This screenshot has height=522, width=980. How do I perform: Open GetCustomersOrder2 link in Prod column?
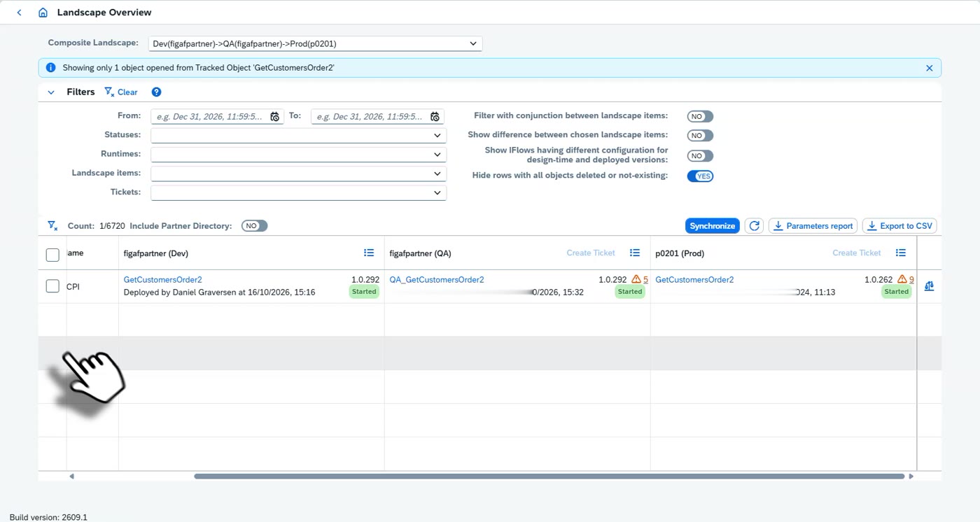(x=694, y=280)
